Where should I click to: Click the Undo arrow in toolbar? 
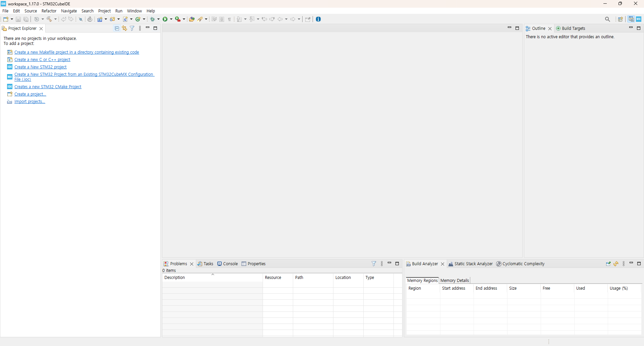(63, 19)
